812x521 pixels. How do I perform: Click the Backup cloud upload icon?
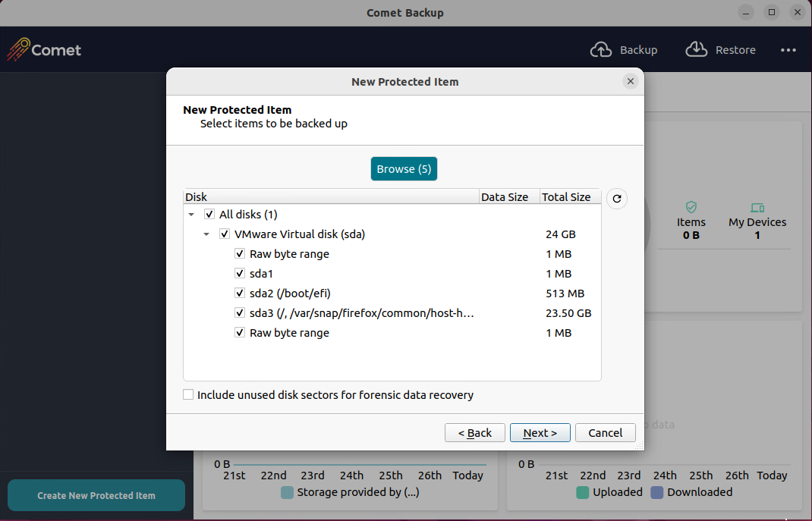coord(601,50)
